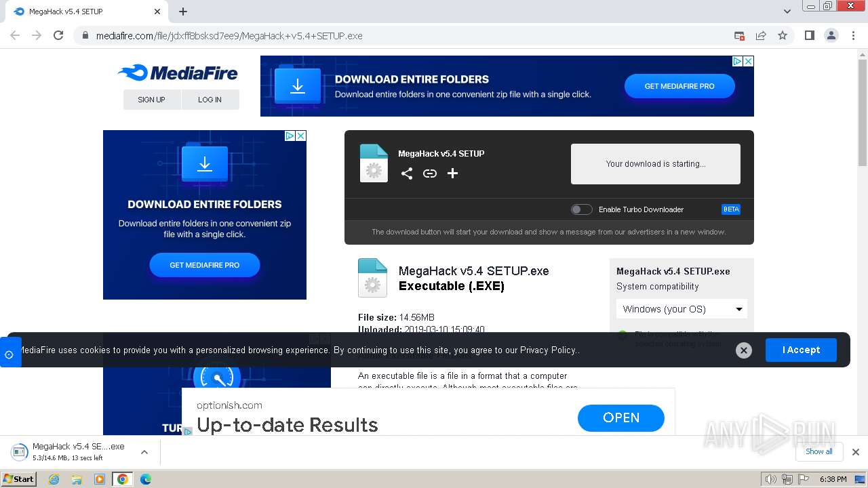Close the MegaHack v5.4 SETUP tab
The height and width of the screenshot is (488, 868).
pos(157,12)
